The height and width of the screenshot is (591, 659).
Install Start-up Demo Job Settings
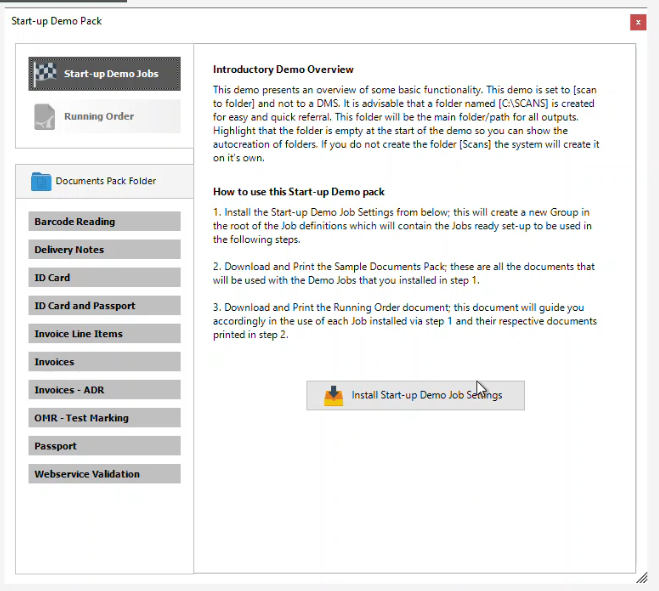pos(415,395)
